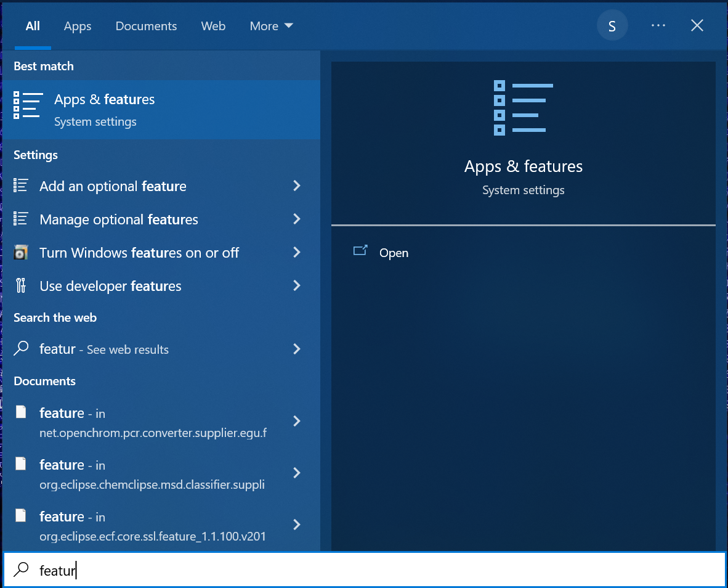Screen dimensions: 728x588
Task: Click the large Apps & features preview icon
Action: click(x=524, y=108)
